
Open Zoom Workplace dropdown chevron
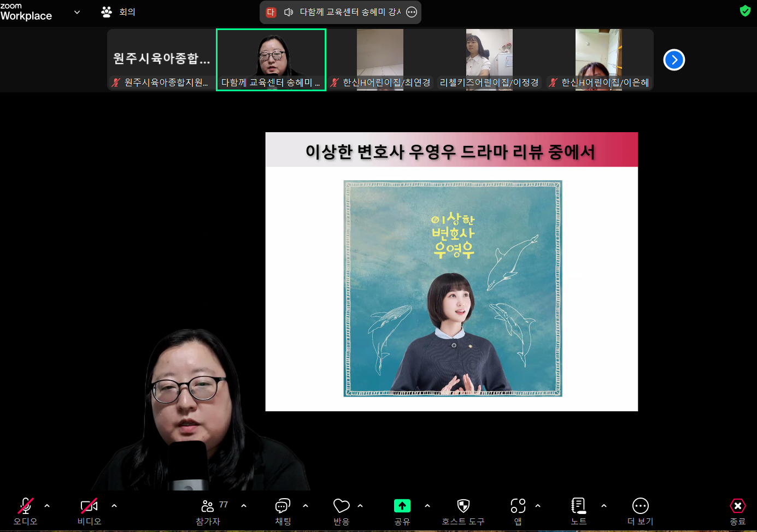click(77, 12)
